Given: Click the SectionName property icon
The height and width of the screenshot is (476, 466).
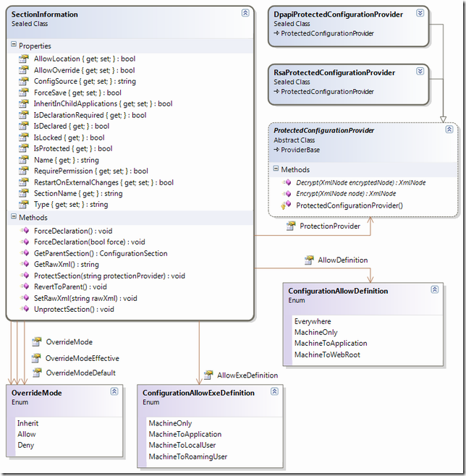Looking at the screenshot, I should [24, 193].
